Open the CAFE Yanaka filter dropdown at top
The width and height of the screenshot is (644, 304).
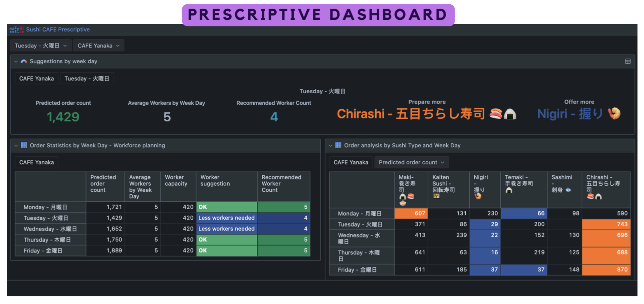click(x=98, y=46)
